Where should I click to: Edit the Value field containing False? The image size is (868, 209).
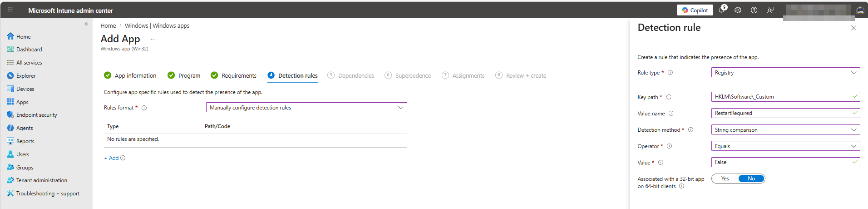click(785, 162)
